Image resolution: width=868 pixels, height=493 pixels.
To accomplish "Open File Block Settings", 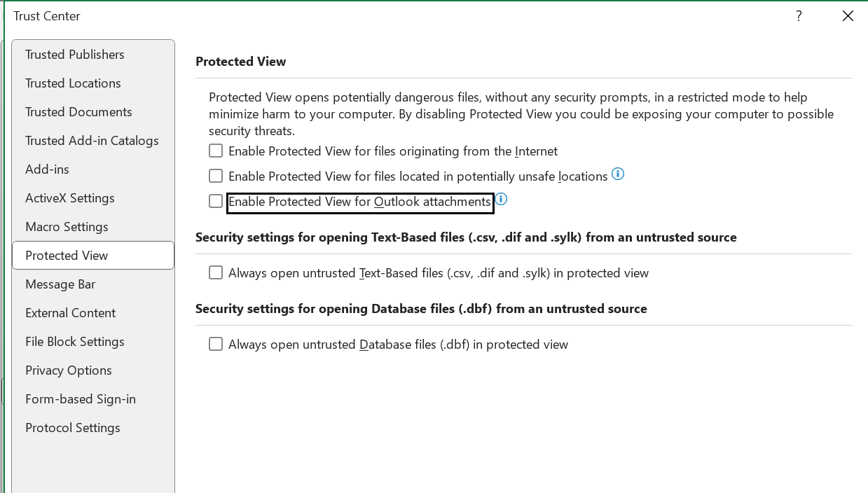I will click(74, 342).
